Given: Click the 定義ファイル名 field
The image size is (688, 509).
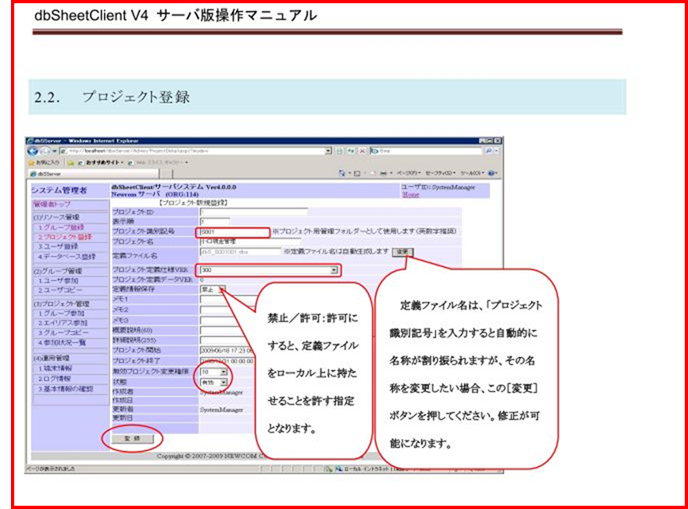Looking at the screenshot, I should tap(240, 252).
